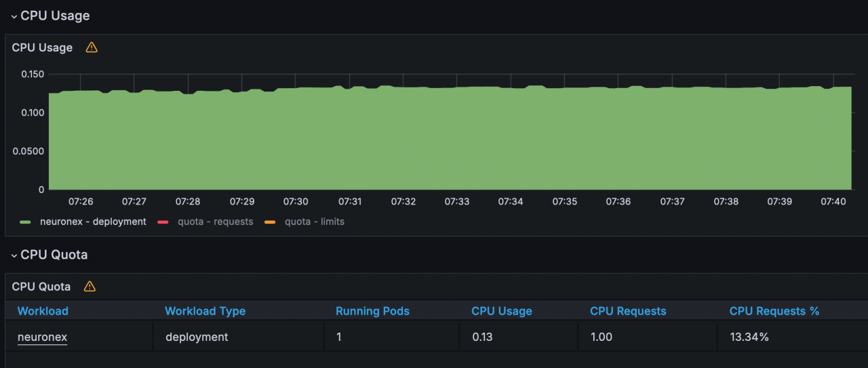Click the green color swatch for neuronex series

tap(26, 222)
